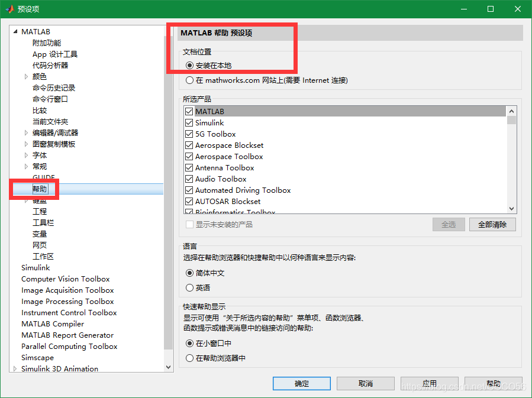The width and height of the screenshot is (532, 398).
Task: Expand the 编辑器/调试器 tree node
Action: tap(26, 132)
